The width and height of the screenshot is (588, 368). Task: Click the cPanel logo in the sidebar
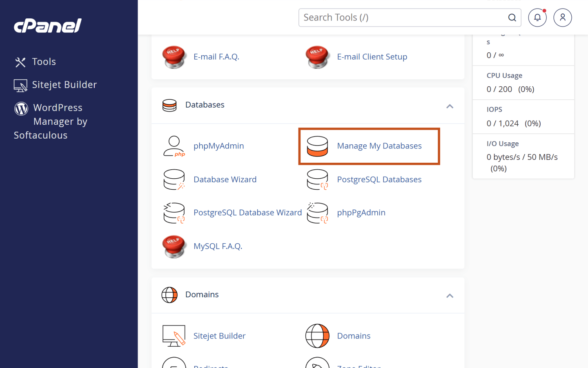click(47, 25)
